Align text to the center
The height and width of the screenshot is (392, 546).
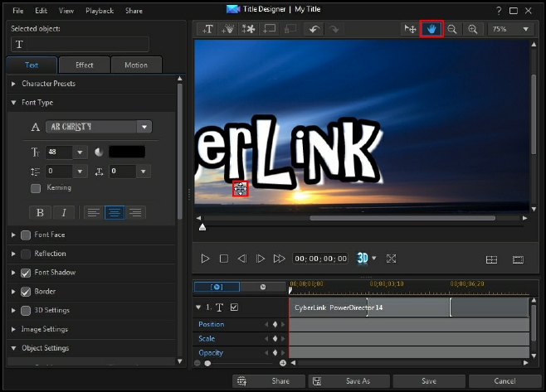coord(115,212)
